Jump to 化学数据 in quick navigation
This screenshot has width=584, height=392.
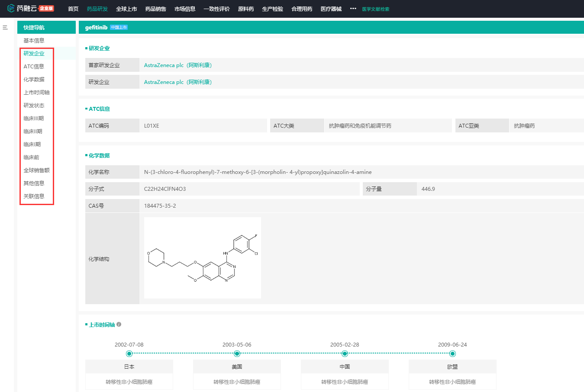34,80
